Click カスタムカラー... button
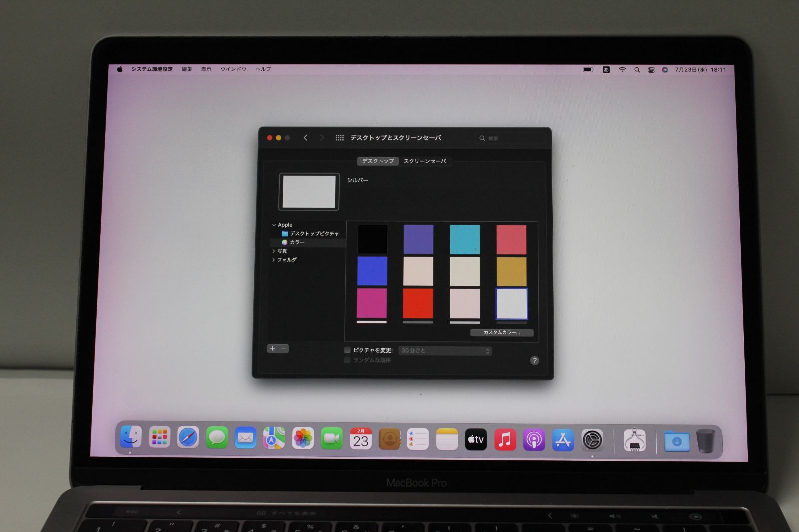The height and width of the screenshot is (532, 799). click(502, 333)
